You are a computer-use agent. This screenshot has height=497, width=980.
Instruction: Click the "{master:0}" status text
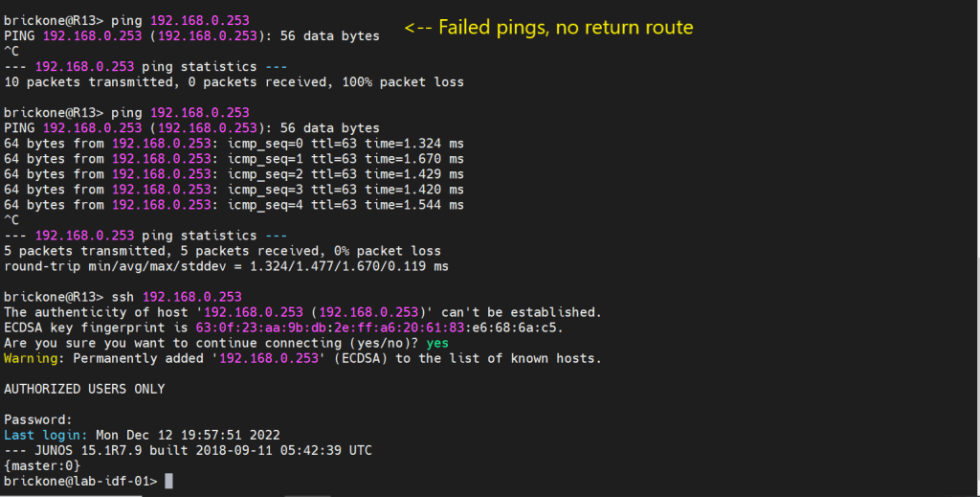42,465
